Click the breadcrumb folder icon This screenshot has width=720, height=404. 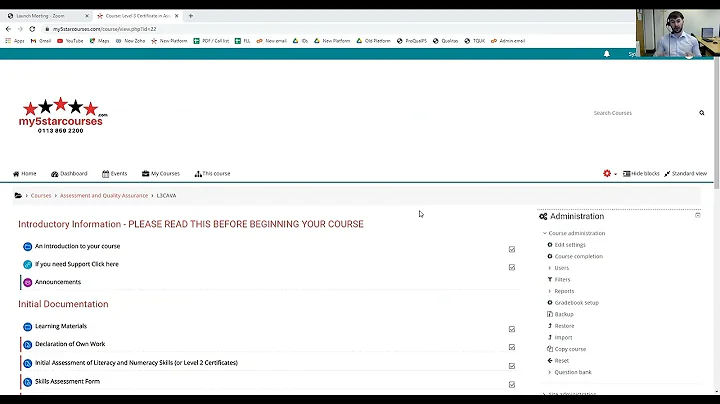tap(18, 196)
